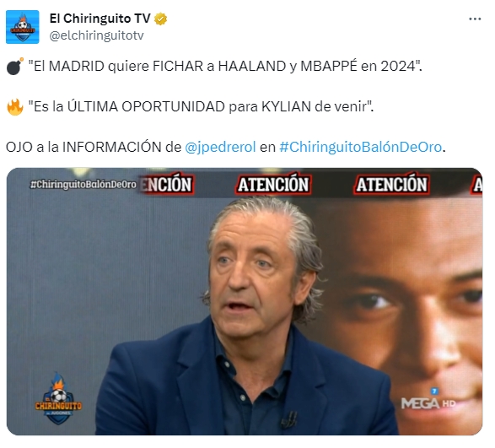This screenshot has width=495, height=448.
Task: Click the bomb emoji in the tweet
Action: pos(15,67)
